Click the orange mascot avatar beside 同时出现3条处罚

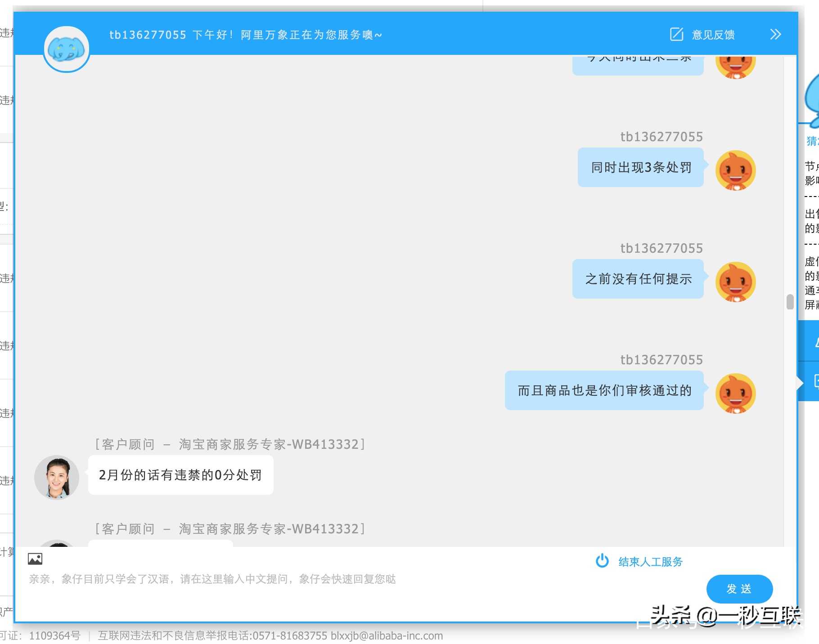click(735, 170)
